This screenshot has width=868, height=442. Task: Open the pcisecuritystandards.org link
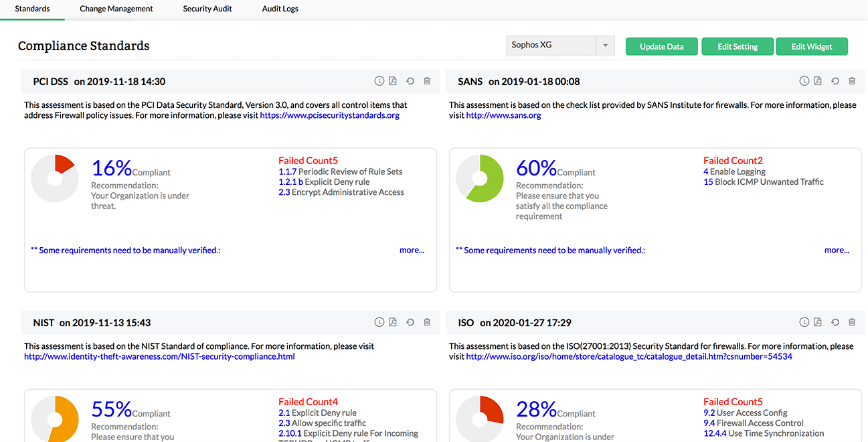pos(329,115)
